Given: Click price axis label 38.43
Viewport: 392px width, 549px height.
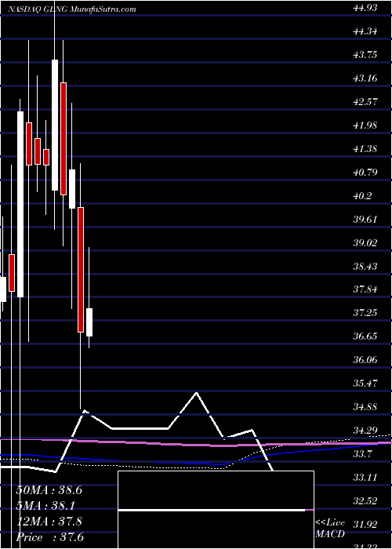Looking at the screenshot, I should click(x=365, y=267).
